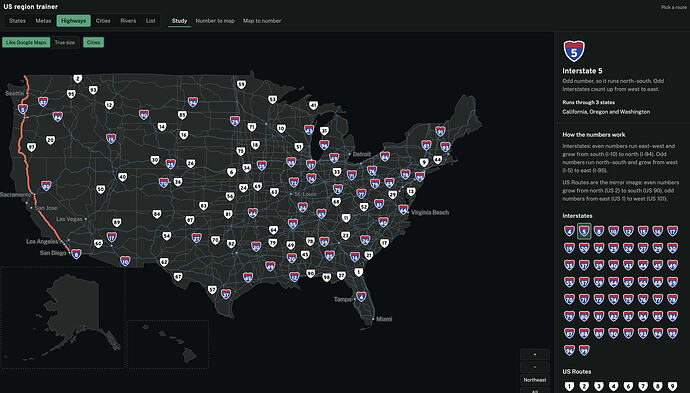690x393 pixels.
Task: Click the Miami city label
Action: (384, 319)
